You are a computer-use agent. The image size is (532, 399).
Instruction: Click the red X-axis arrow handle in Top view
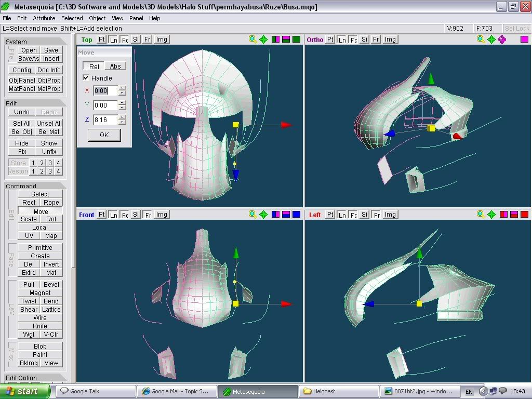[287, 125]
